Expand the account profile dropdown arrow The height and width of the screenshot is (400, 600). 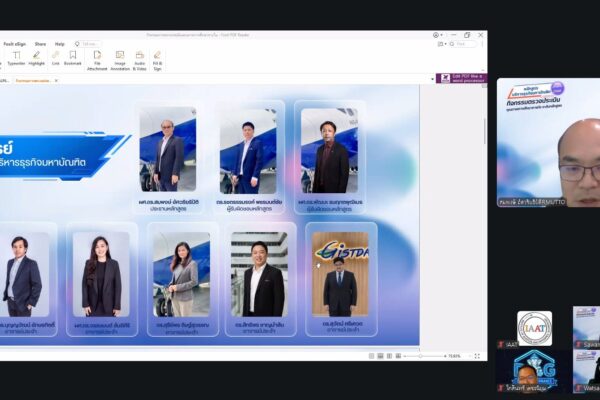[x=442, y=35]
